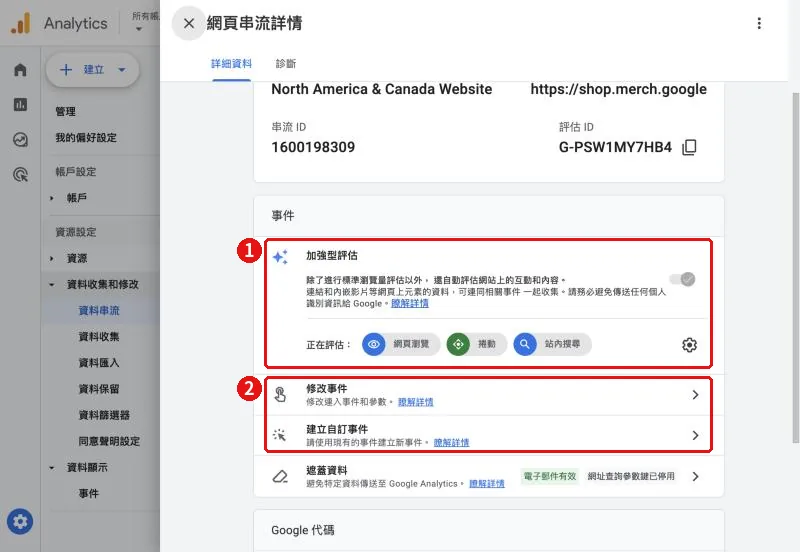
Task: Click the 建立自訂事件 cursor-click icon
Action: tap(280, 435)
